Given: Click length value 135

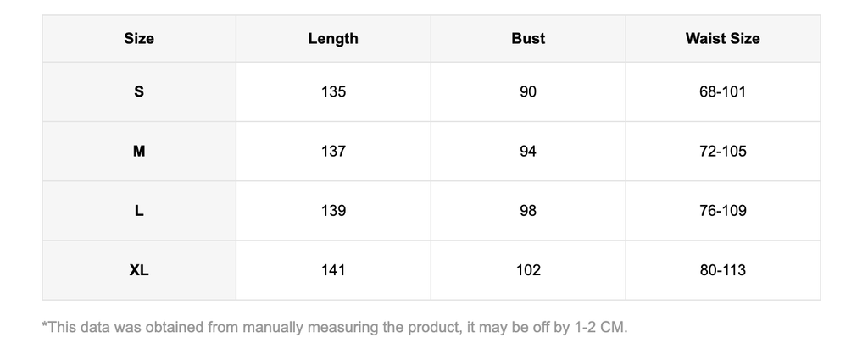Looking at the screenshot, I should pyautogui.click(x=333, y=91).
